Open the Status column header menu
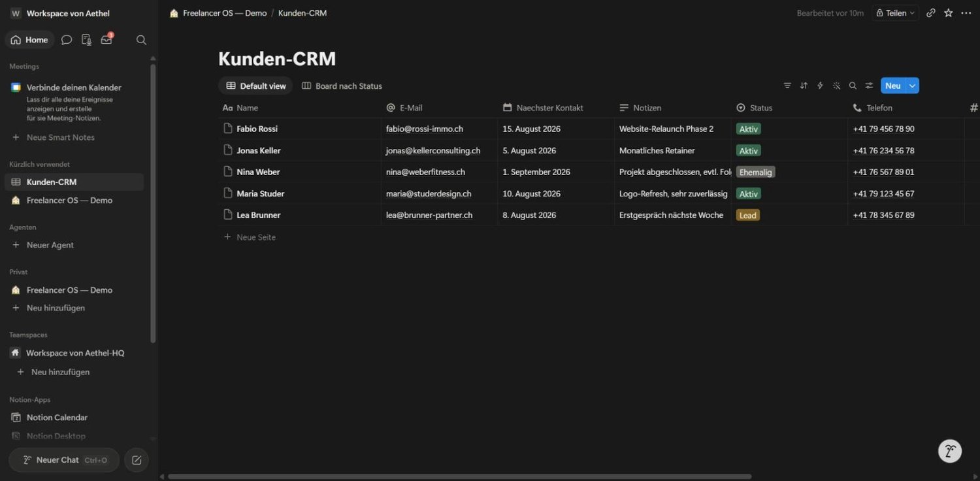 tap(789, 108)
